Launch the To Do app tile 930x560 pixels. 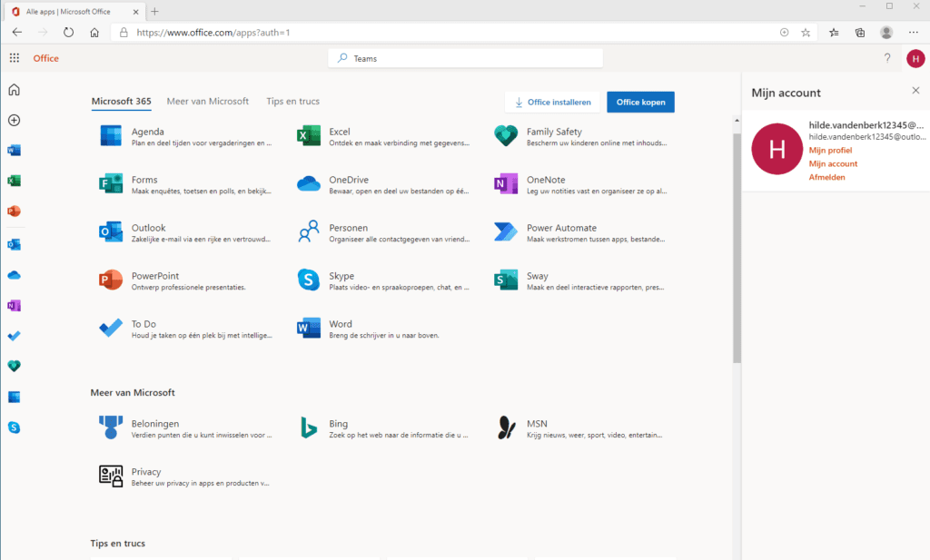185,329
